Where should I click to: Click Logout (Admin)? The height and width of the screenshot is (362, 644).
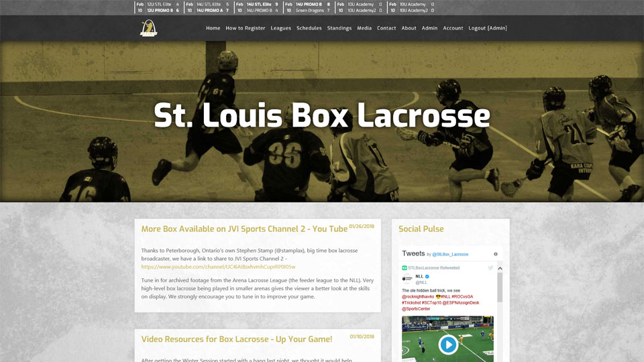coord(488,28)
